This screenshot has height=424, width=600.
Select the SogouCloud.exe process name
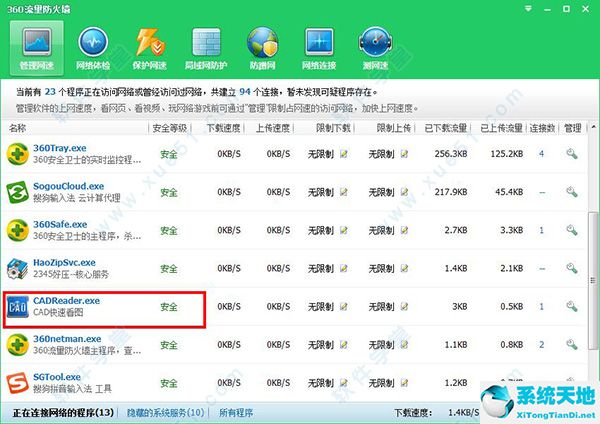68,186
